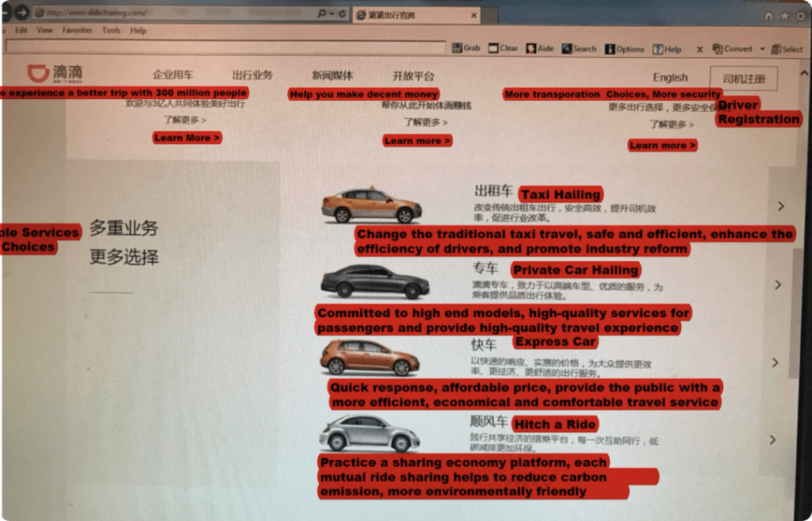Viewport: 812px width, 521px height.
Task: Click the Convert toolbar button
Action: pyautogui.click(x=732, y=48)
